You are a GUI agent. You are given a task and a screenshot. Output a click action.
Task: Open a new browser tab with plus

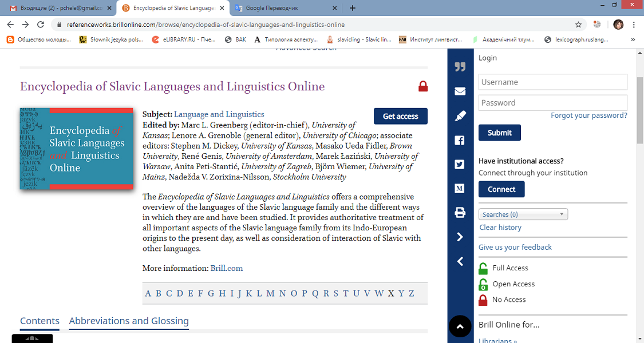click(353, 8)
